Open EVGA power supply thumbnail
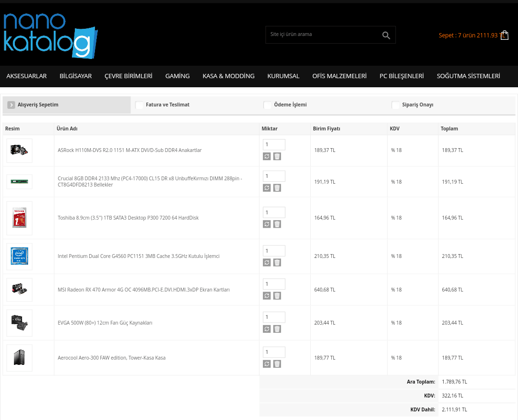 pyautogui.click(x=20, y=323)
